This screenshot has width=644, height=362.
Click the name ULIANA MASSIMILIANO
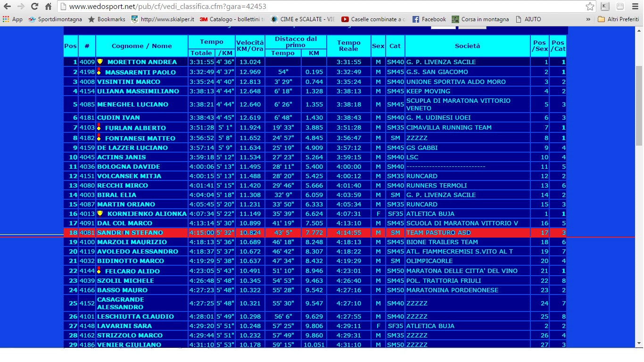[138, 91]
